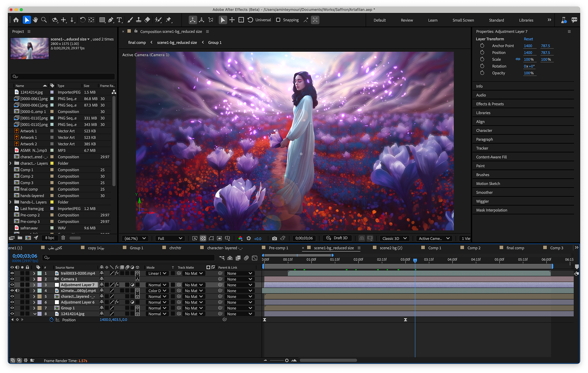Toggle the Position stopwatch for 12414214.jpg
Viewport: 588px width, 373px height.
pyautogui.click(x=51, y=320)
